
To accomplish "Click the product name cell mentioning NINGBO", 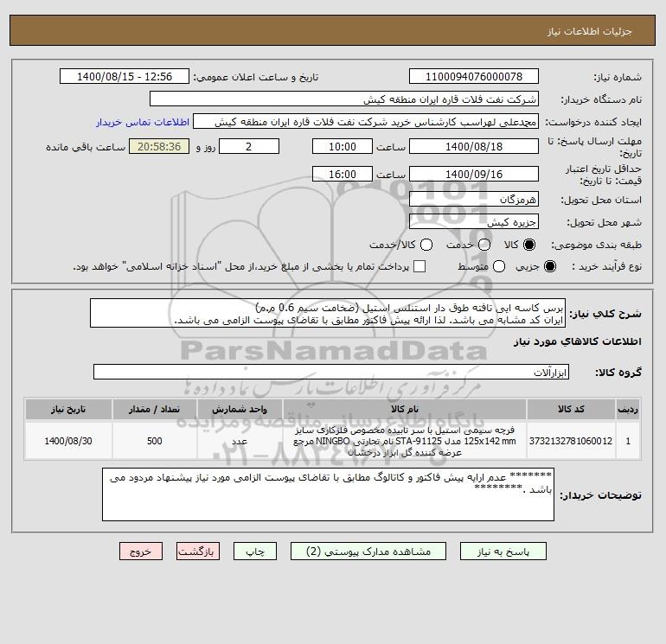I will 405,441.
